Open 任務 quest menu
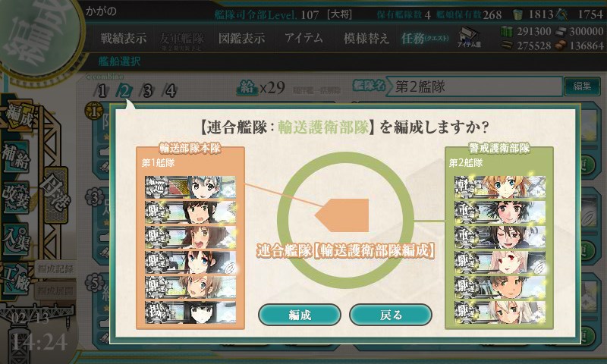Screen dimensions: 607x364 click(x=425, y=38)
